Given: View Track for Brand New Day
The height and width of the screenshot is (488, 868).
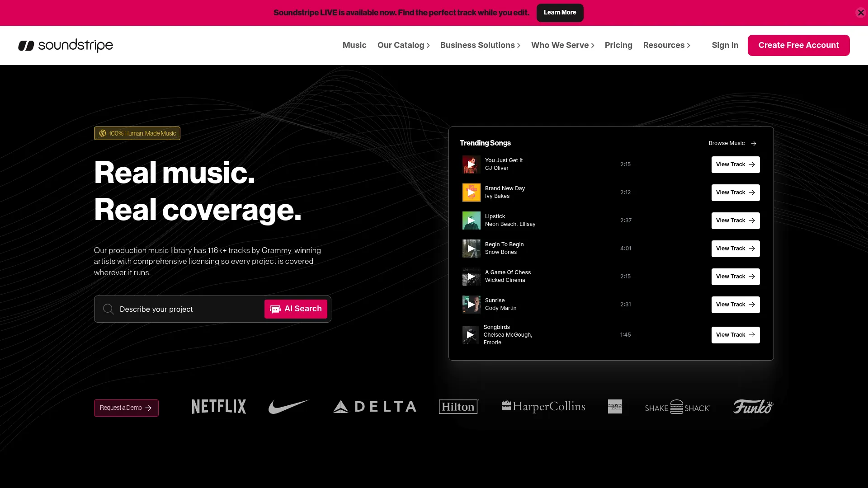Looking at the screenshot, I should coord(736,192).
